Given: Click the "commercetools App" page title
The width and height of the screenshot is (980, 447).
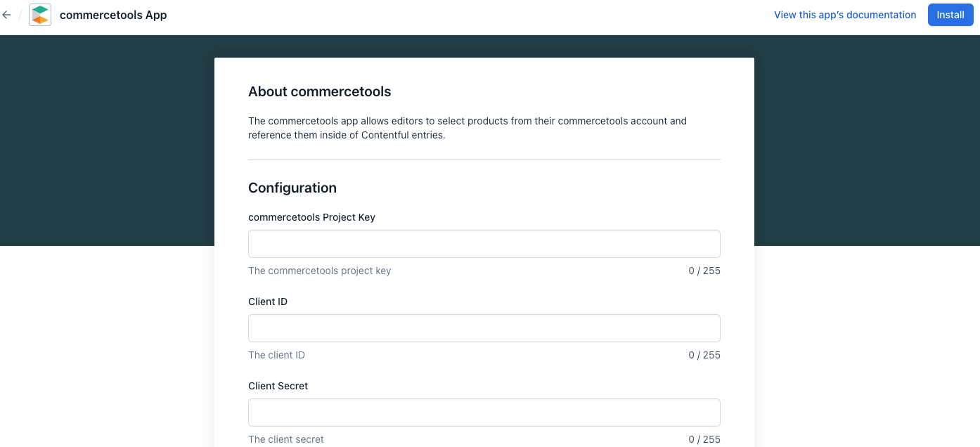Looking at the screenshot, I should point(113,15).
